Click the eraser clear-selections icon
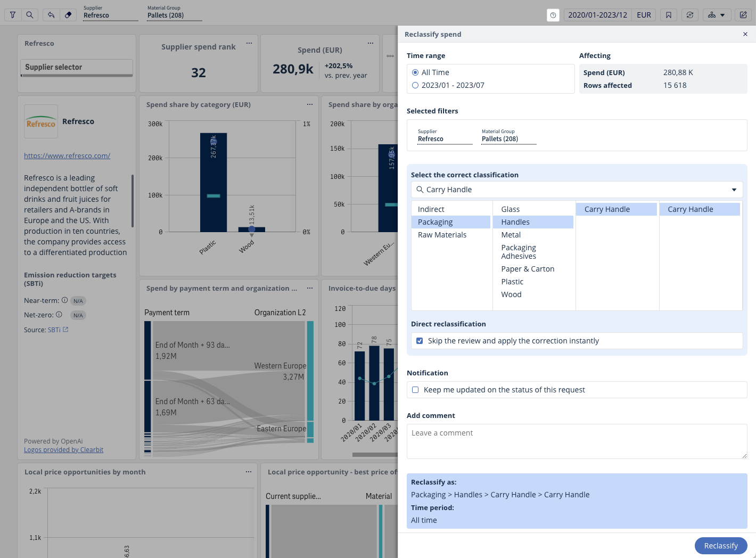This screenshot has width=756, height=558. point(68,15)
